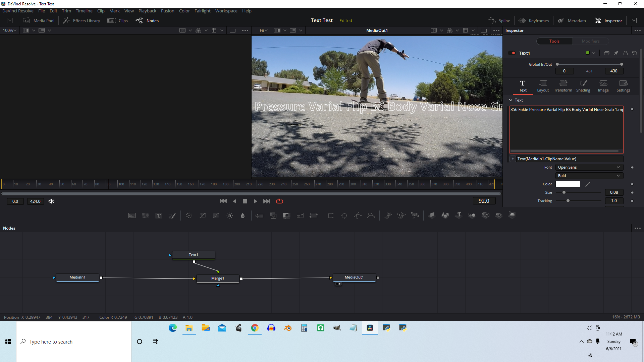Viewport: 644px width, 362px height.
Task: Open the Open Sans font dropdown
Action: click(x=589, y=167)
